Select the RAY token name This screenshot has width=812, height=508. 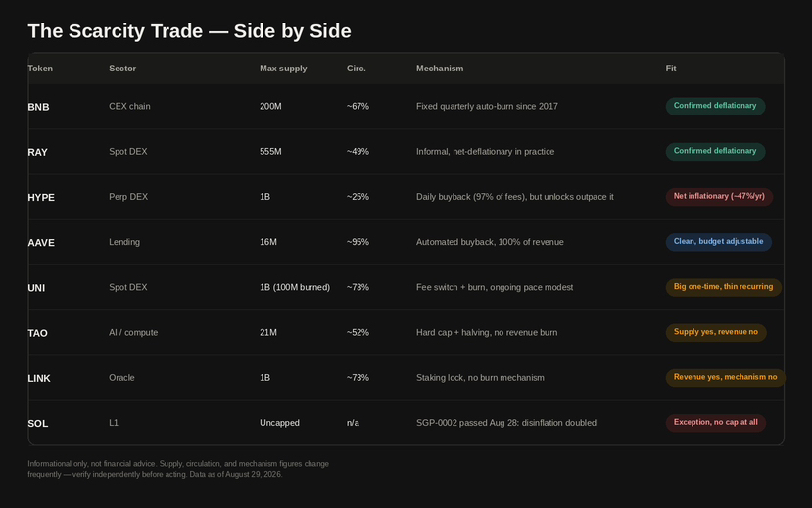click(37, 152)
